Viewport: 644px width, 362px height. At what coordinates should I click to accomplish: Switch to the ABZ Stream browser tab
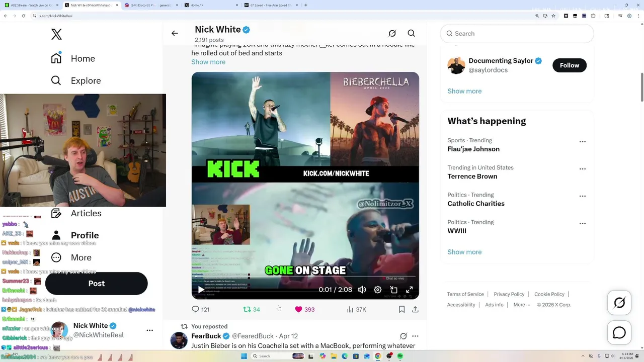tap(31, 5)
